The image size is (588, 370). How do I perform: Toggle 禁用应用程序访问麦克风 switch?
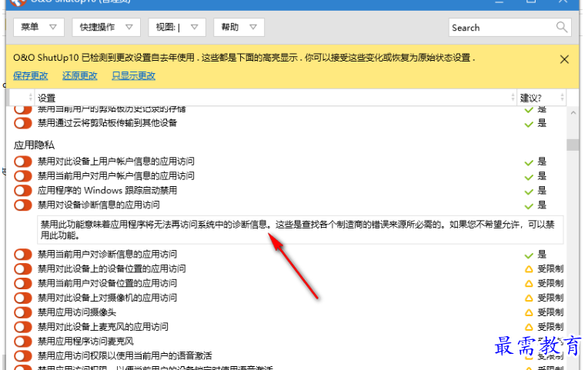(x=23, y=342)
